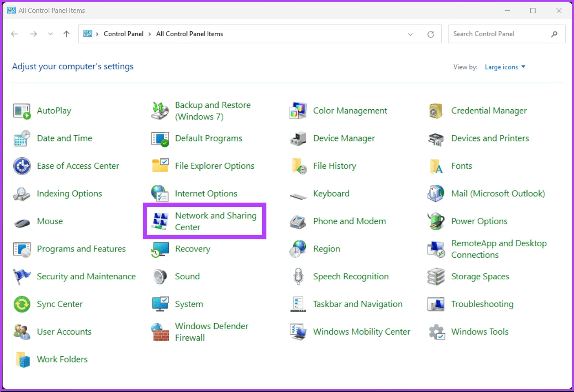Open the Credential Manager safe icon
Image resolution: width=574 pixels, height=392 pixels.
pos(436,111)
